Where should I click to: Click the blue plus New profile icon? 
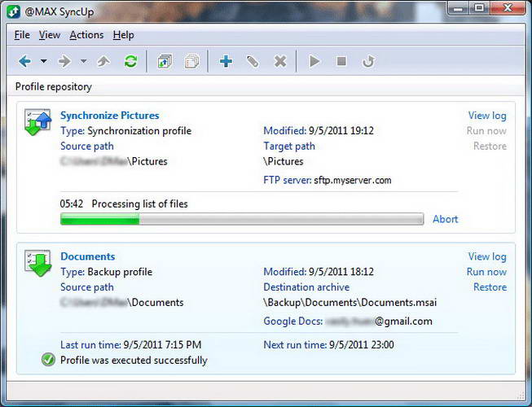tap(226, 61)
